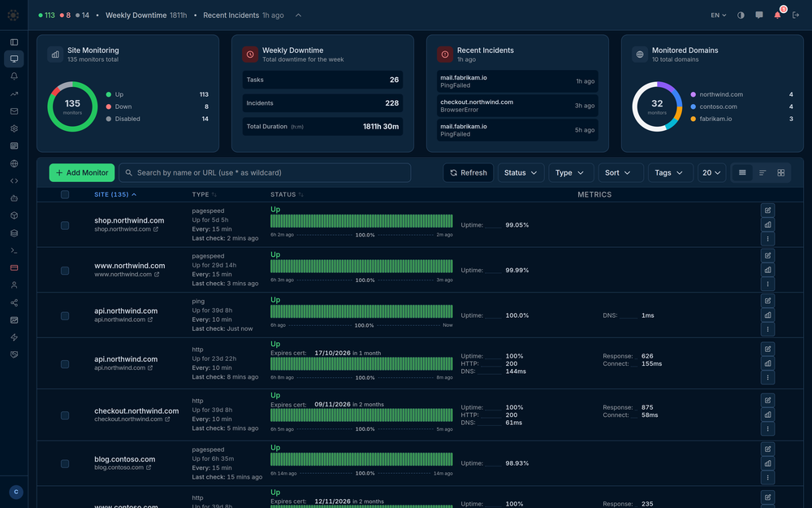Open more options for blog.contoso.com row
Screen dimensions: 812x508
coord(767,477)
